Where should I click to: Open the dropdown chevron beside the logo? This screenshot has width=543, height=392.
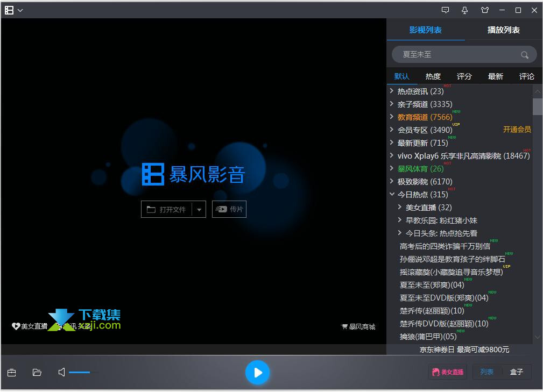coord(20,10)
